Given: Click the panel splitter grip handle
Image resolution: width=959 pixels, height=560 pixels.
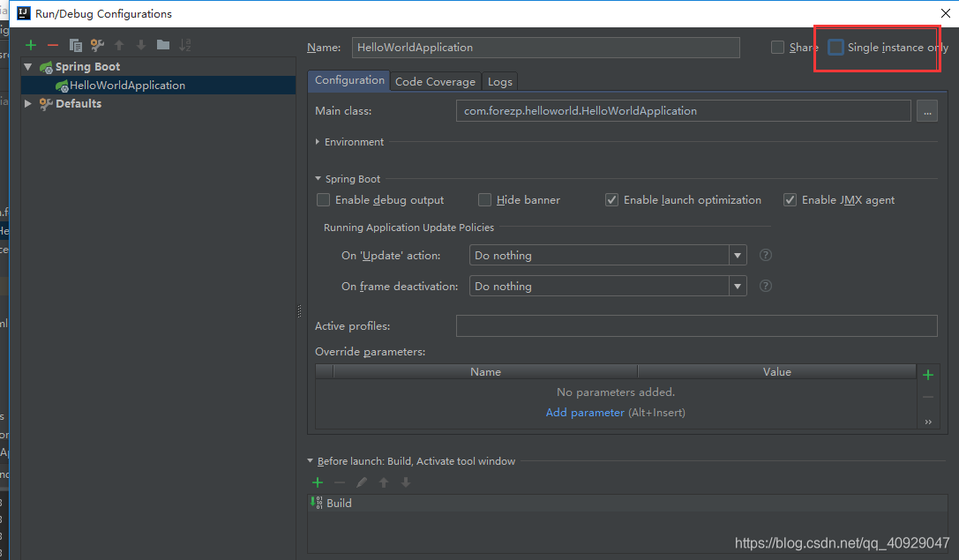Looking at the screenshot, I should click(299, 311).
